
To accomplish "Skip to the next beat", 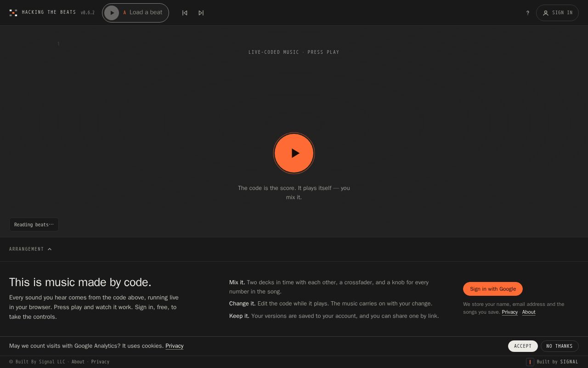I will (x=201, y=13).
